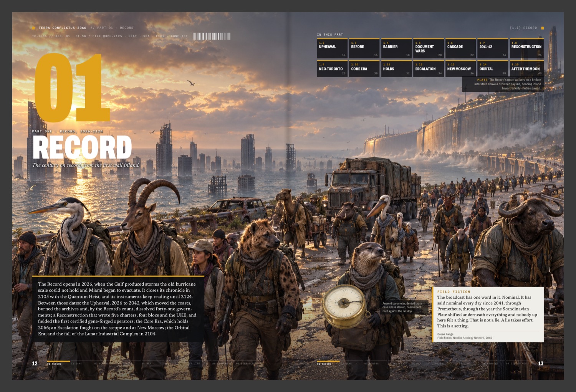Go to the 1.5 Document Wars card
This screenshot has width=576, height=392.
coord(429,48)
